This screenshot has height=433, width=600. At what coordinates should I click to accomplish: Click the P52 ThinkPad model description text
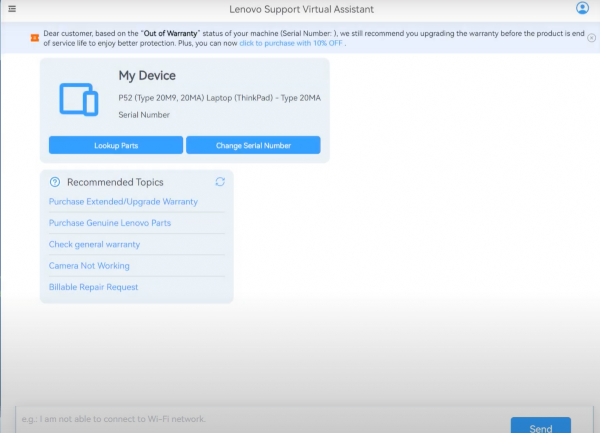[220, 98]
